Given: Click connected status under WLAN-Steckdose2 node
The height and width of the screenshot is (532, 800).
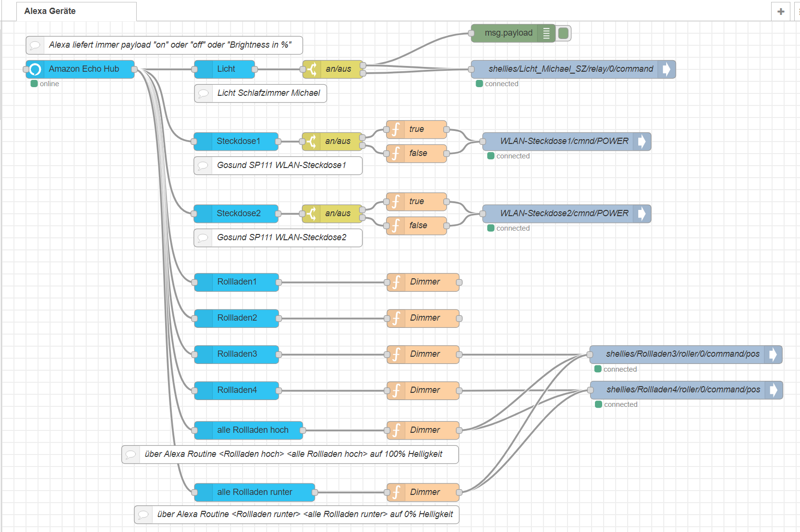Looking at the screenshot, I should [x=508, y=228].
